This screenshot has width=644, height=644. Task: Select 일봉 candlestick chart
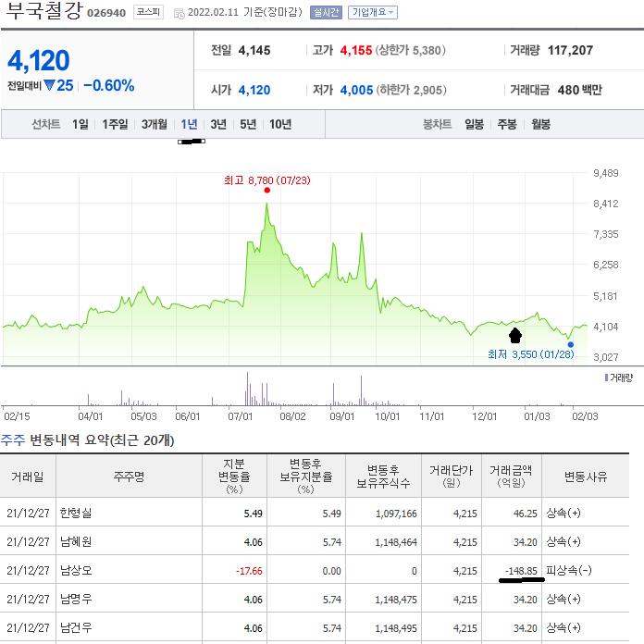pos(474,124)
